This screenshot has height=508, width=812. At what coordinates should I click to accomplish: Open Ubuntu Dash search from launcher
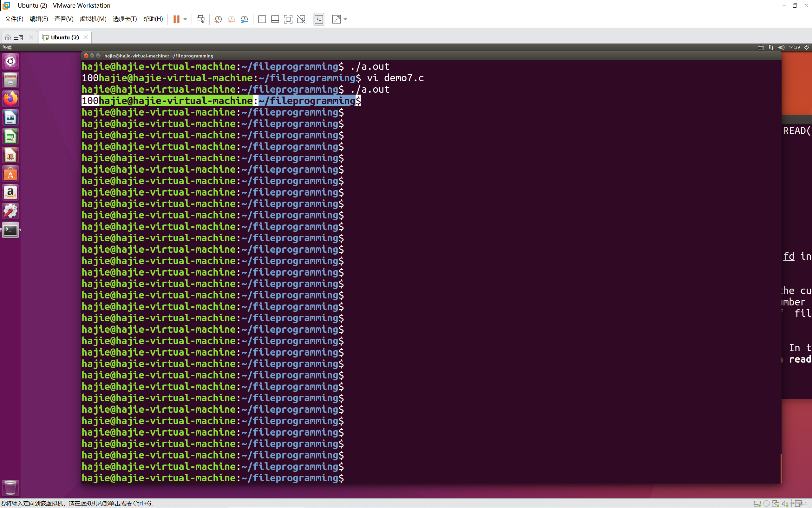10,61
